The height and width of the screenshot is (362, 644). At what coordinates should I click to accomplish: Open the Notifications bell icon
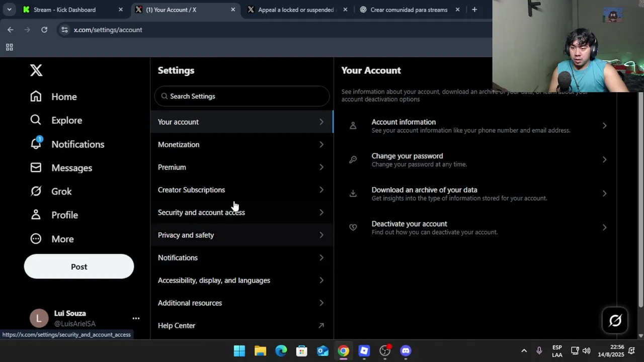(36, 144)
